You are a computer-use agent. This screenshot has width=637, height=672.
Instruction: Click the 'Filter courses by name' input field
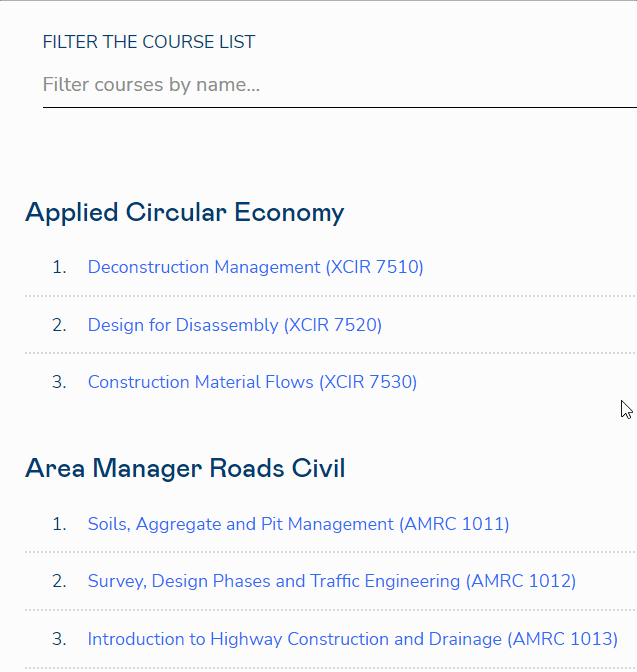tap(338, 85)
